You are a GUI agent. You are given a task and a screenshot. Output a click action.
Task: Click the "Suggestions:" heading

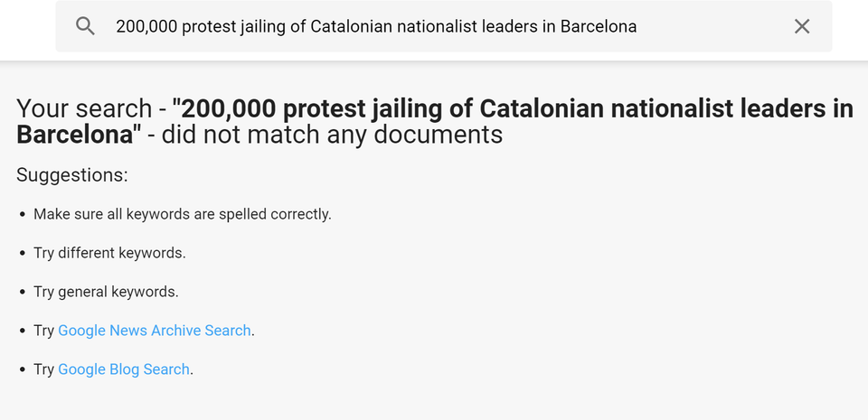72,175
